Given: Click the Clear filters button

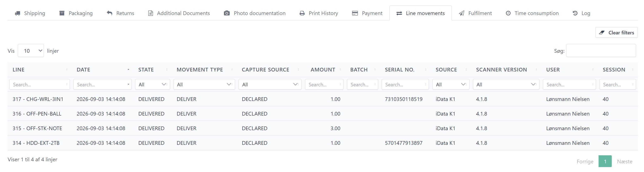Looking at the screenshot, I should click(617, 33).
